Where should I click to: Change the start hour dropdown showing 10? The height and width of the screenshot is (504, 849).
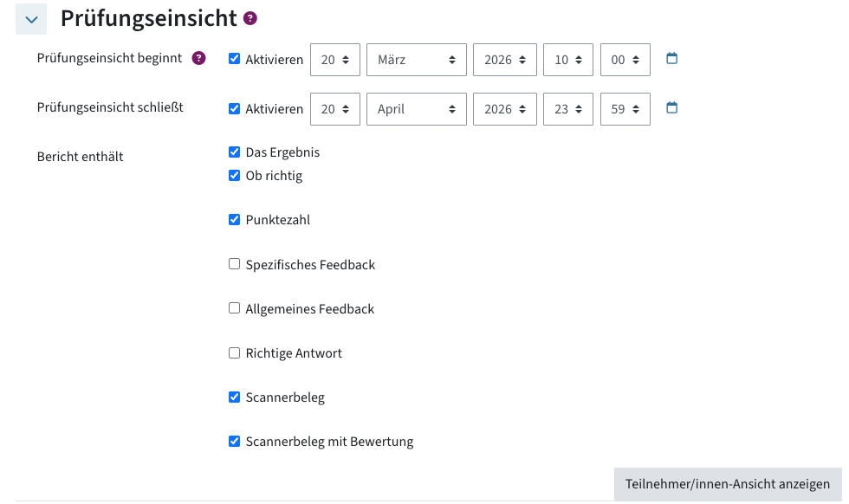pos(568,59)
